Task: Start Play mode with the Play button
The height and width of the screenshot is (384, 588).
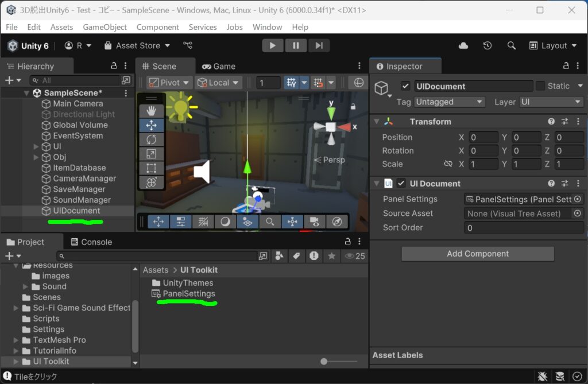Action: [273, 45]
